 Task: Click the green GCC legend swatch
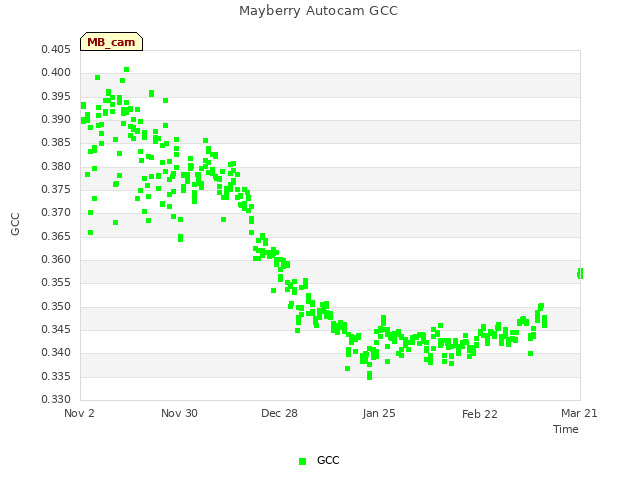click(x=302, y=461)
